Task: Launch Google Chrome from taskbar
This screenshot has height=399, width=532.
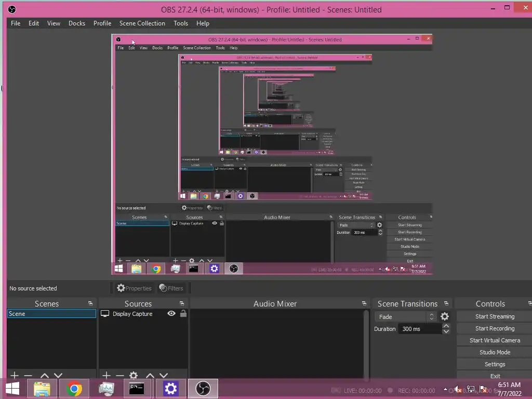Action: pos(74,389)
